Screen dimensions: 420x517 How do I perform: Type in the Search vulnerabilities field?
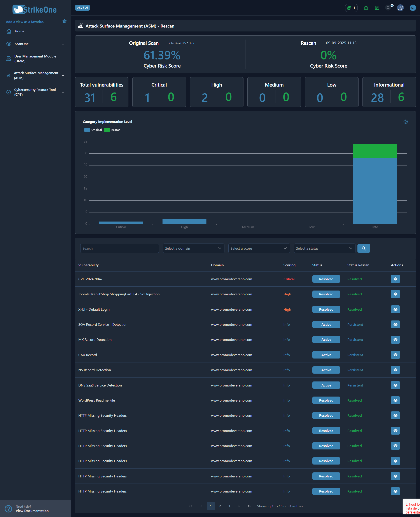click(119, 248)
